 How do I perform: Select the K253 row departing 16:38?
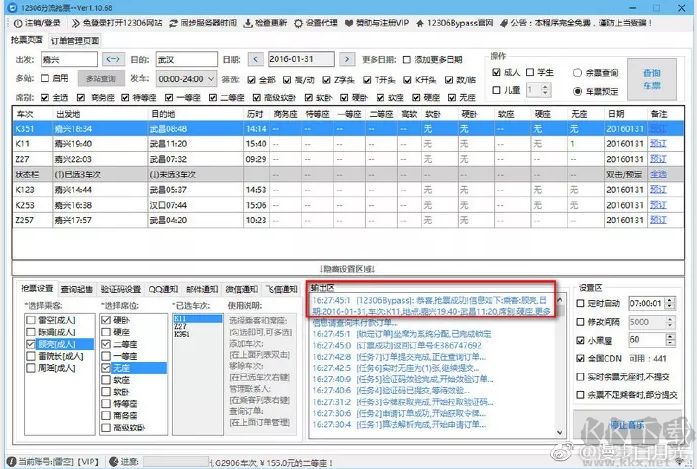point(348,205)
